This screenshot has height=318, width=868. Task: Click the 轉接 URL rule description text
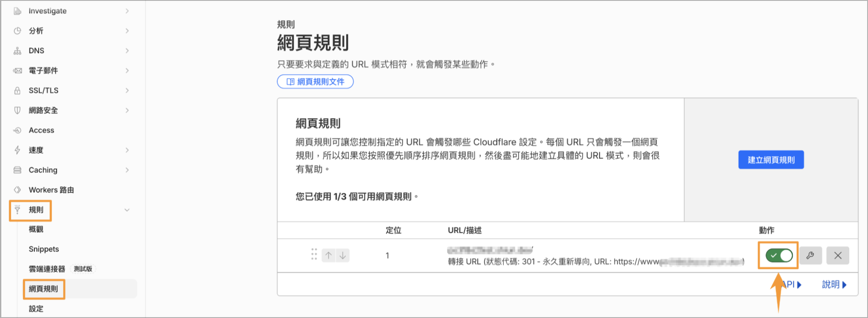[x=596, y=262]
